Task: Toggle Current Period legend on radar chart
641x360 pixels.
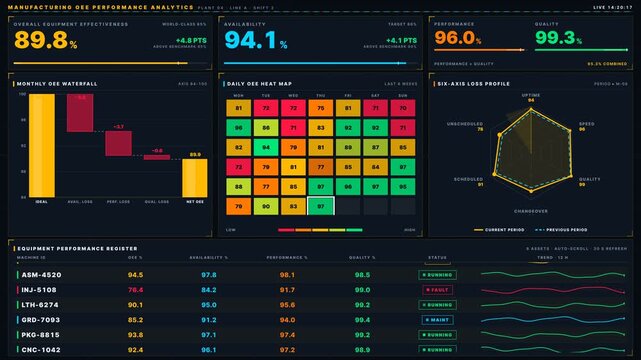Action: pos(499,230)
